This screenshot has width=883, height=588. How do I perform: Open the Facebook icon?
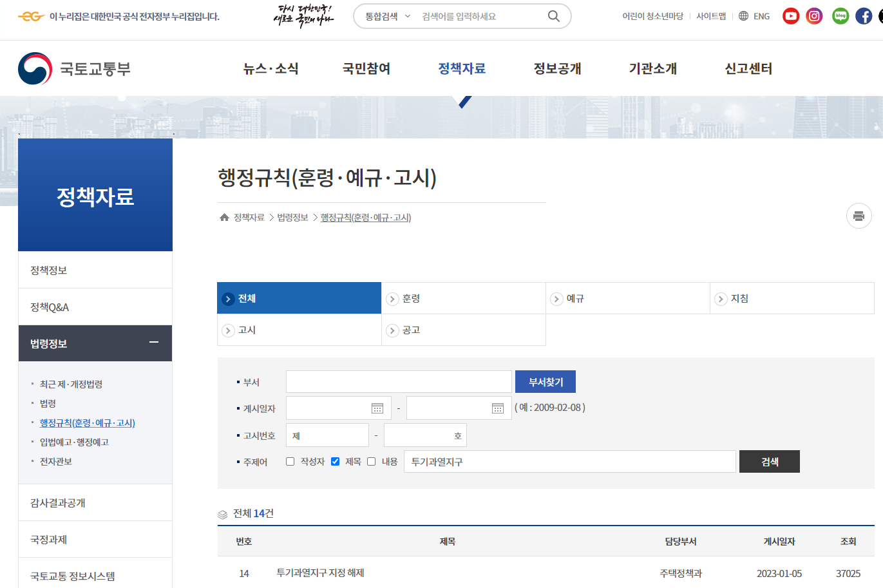tap(864, 16)
